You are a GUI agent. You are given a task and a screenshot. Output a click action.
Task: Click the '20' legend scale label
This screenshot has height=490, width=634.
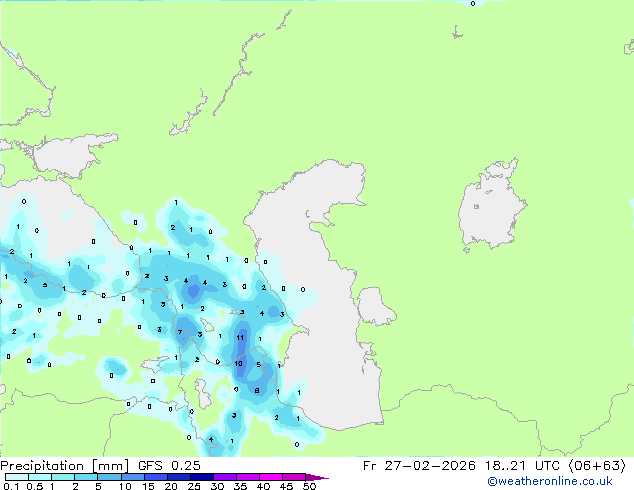coord(171,486)
